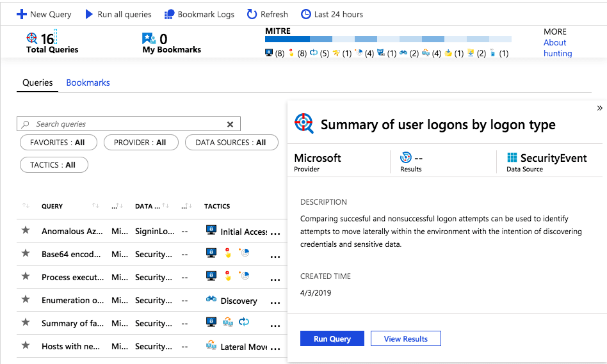The height and width of the screenshot is (364, 607).
Task: Open the DATA SOURCES : All filter
Action: [x=232, y=143]
